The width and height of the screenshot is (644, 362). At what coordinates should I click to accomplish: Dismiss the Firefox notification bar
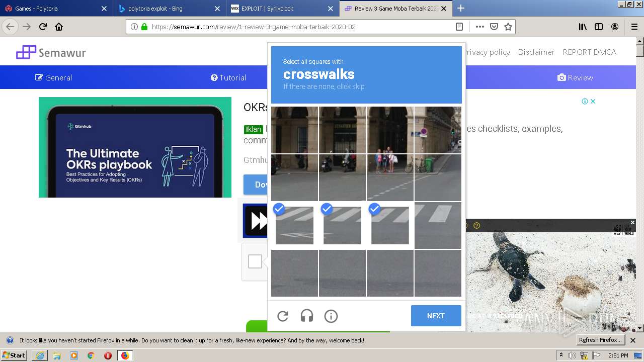(633, 340)
